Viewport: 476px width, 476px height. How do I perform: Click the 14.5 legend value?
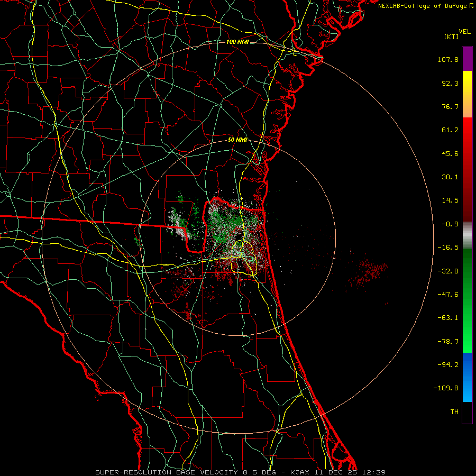(450, 200)
